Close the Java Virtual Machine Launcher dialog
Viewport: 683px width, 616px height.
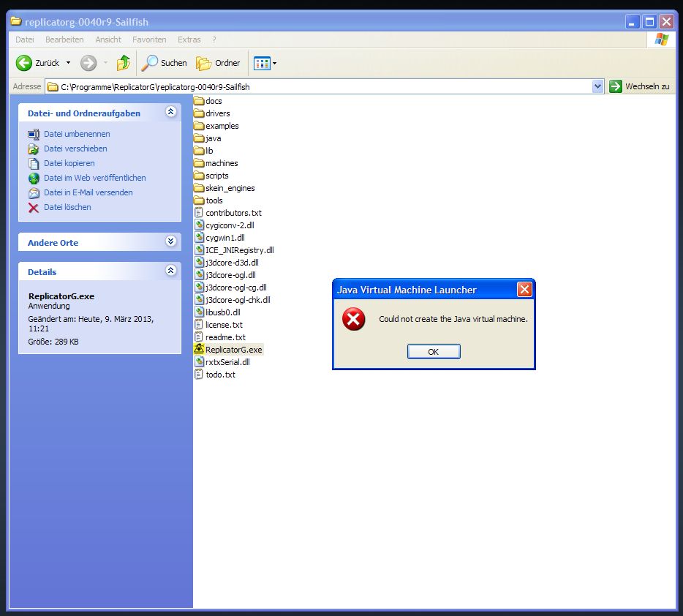(x=524, y=289)
